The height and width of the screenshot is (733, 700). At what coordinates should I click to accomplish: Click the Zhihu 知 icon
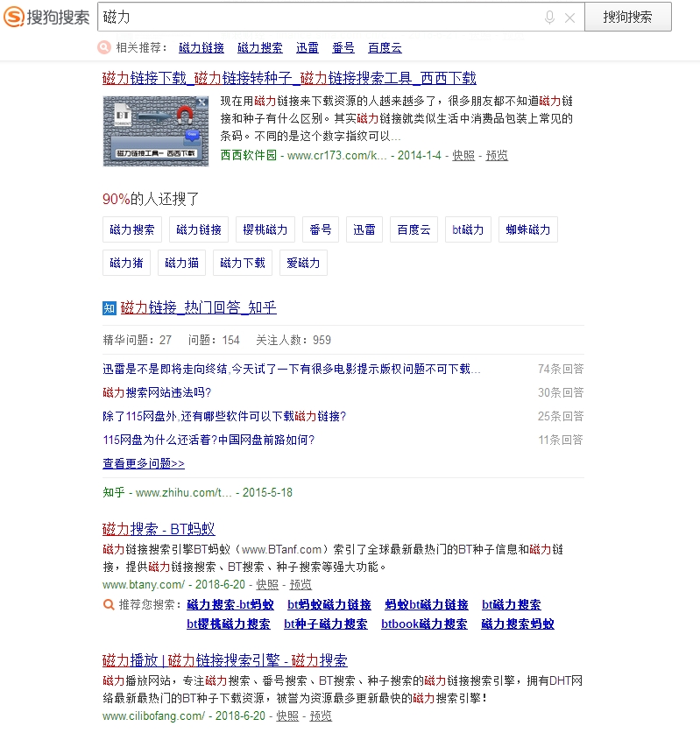click(x=110, y=308)
